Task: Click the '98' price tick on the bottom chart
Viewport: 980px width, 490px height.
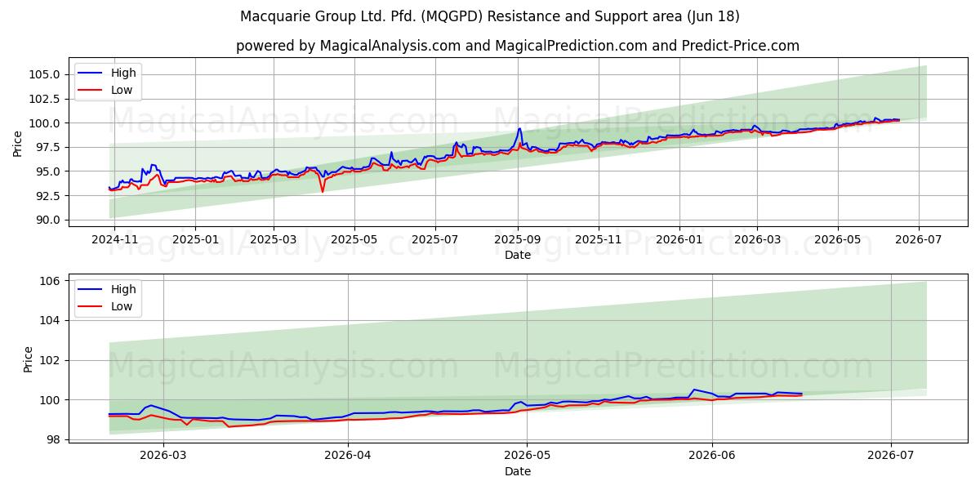Action: pyautogui.click(x=54, y=439)
